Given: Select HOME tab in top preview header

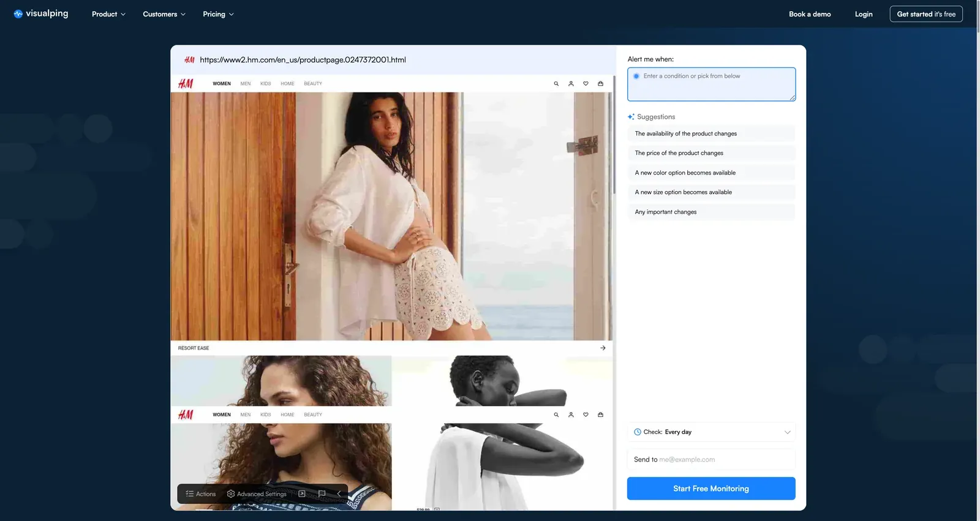Looking at the screenshot, I should [x=287, y=84].
